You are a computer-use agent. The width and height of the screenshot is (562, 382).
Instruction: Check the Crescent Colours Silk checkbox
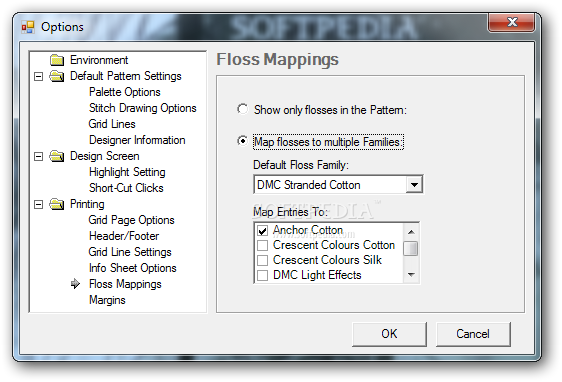[262, 260]
